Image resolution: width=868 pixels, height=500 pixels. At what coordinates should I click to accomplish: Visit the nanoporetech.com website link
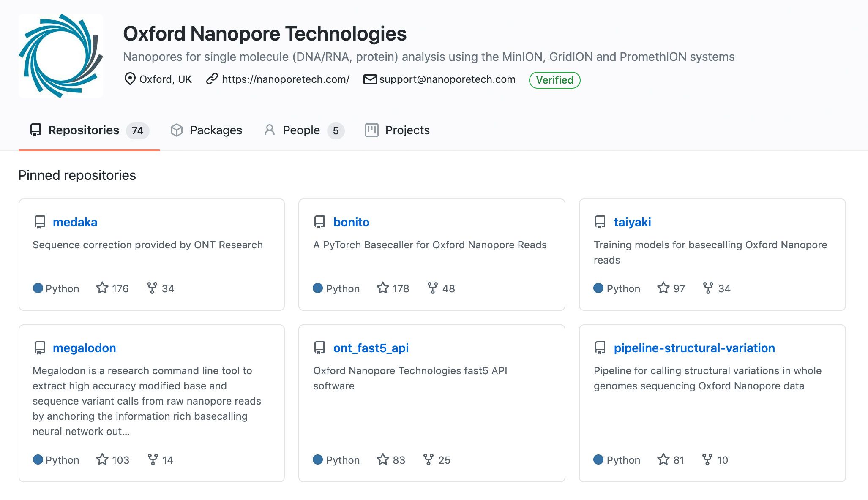click(x=286, y=79)
